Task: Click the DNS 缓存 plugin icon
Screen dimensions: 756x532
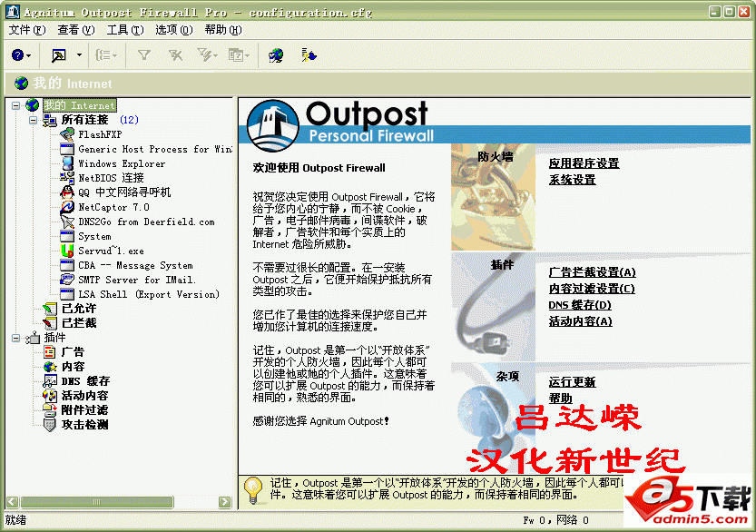Action: pos(50,381)
